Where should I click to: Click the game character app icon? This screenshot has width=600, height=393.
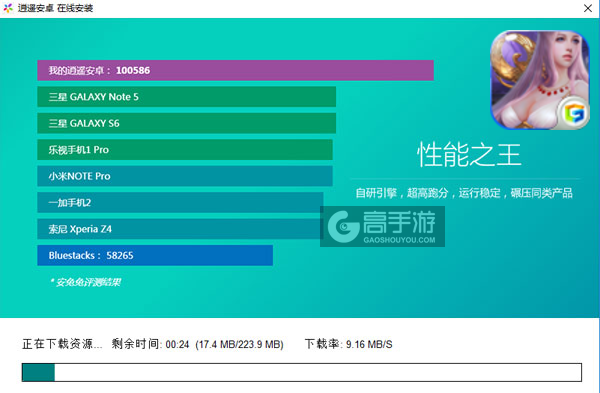(x=540, y=80)
